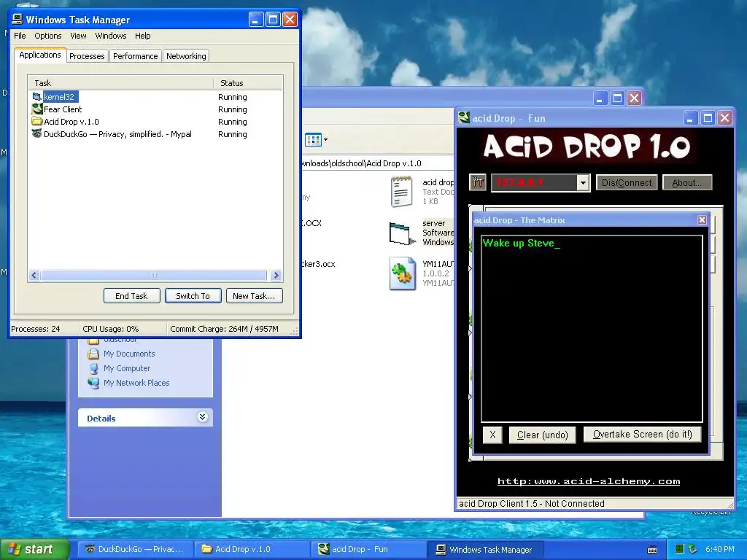Click the task list left scroll arrow
Image resolution: width=747 pixels, height=560 pixels.
34,275
